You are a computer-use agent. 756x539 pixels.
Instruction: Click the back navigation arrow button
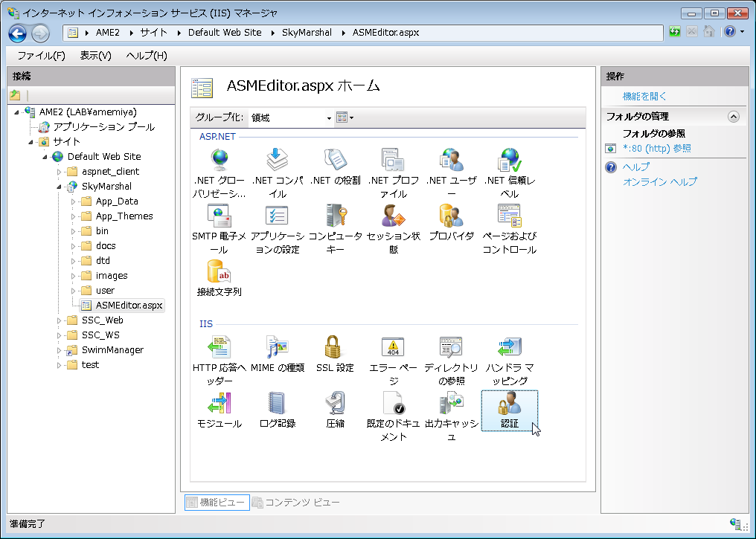coord(17,33)
